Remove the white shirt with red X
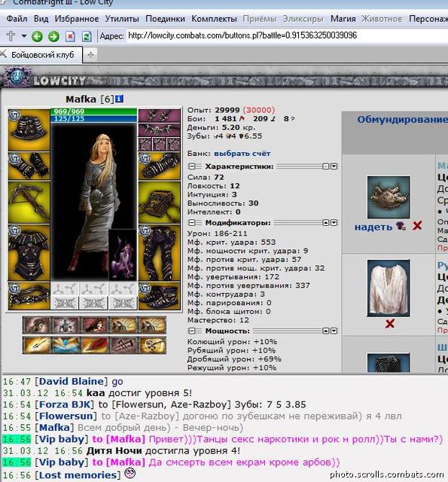This screenshot has width=448, height=482. coord(389,323)
